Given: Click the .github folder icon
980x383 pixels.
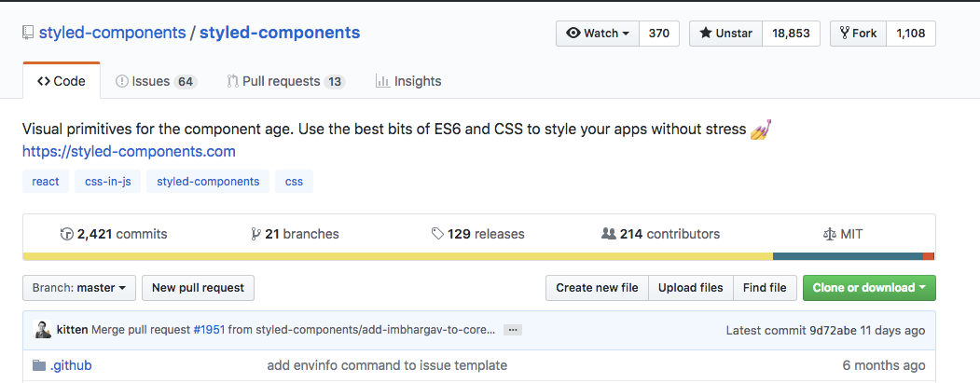Looking at the screenshot, I should click(39, 365).
